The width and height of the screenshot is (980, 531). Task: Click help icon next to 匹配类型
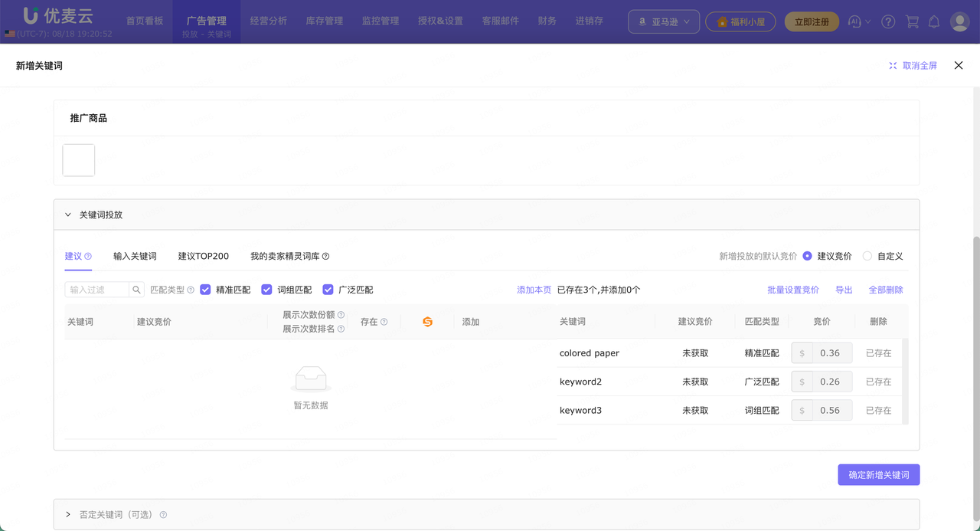[x=191, y=290]
